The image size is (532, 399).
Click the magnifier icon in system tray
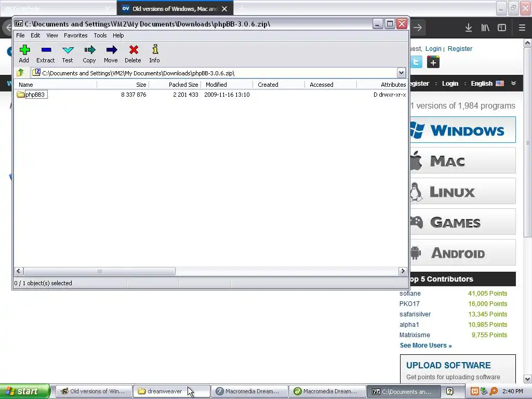pos(494,392)
